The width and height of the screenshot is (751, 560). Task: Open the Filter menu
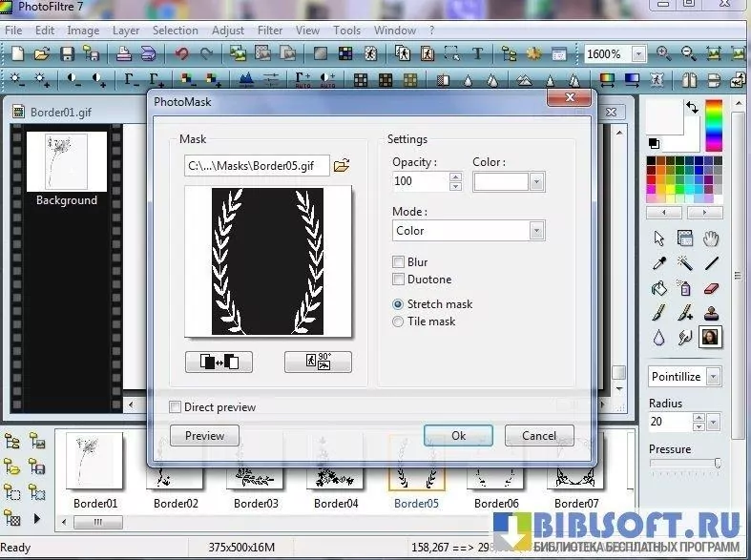click(x=270, y=31)
